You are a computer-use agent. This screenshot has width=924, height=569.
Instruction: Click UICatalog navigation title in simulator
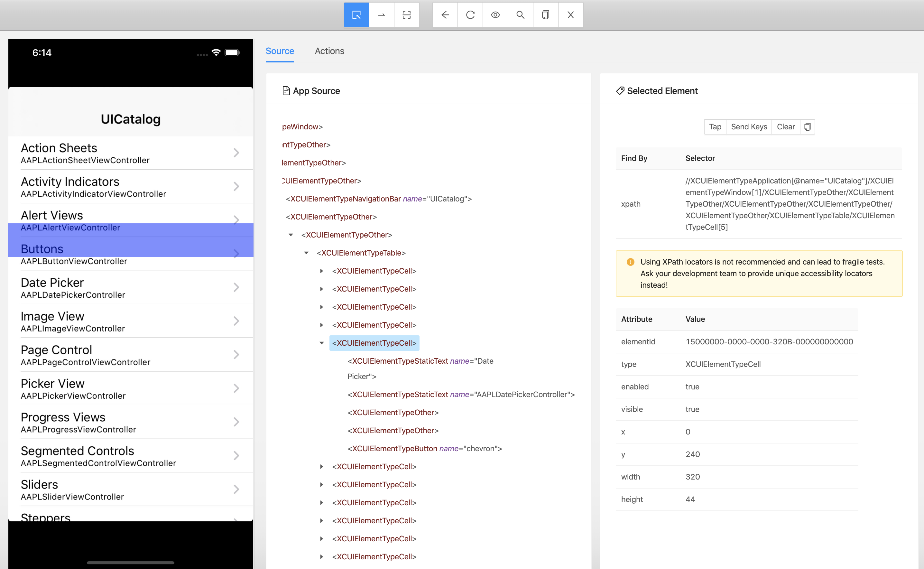pyautogui.click(x=131, y=119)
